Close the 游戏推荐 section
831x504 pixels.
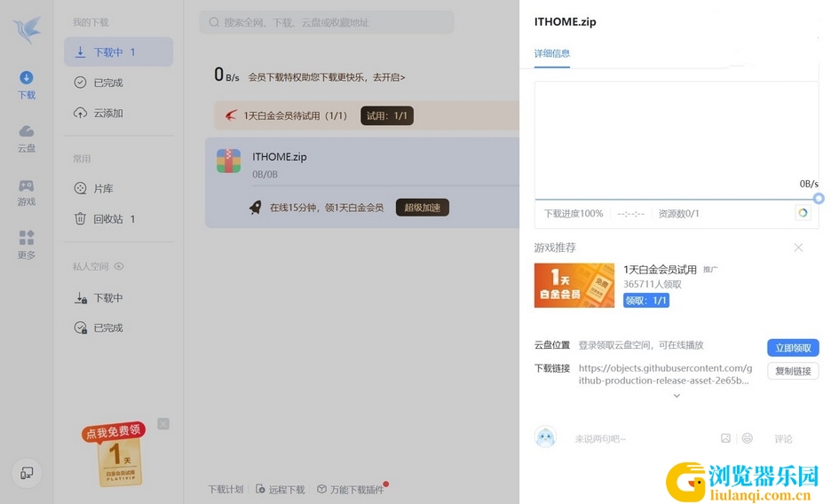point(798,248)
